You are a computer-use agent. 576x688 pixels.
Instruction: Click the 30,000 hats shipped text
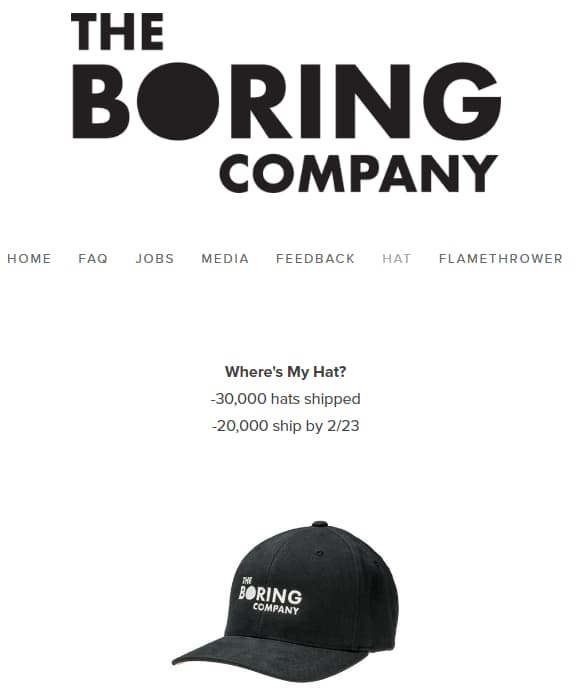click(286, 399)
